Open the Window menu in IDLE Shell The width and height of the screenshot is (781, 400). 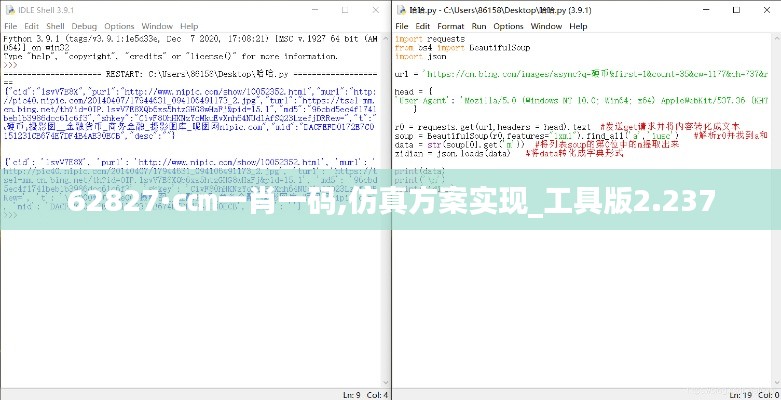tap(156, 26)
